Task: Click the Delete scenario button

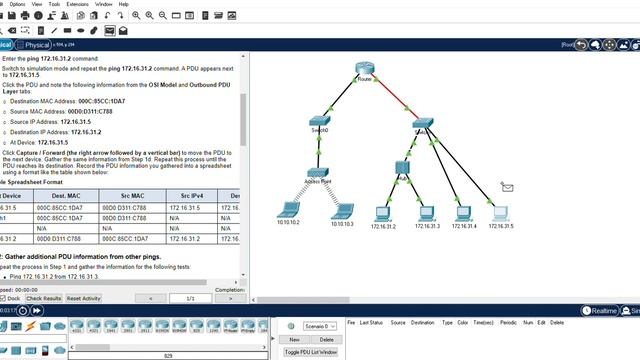Action: tap(327, 340)
